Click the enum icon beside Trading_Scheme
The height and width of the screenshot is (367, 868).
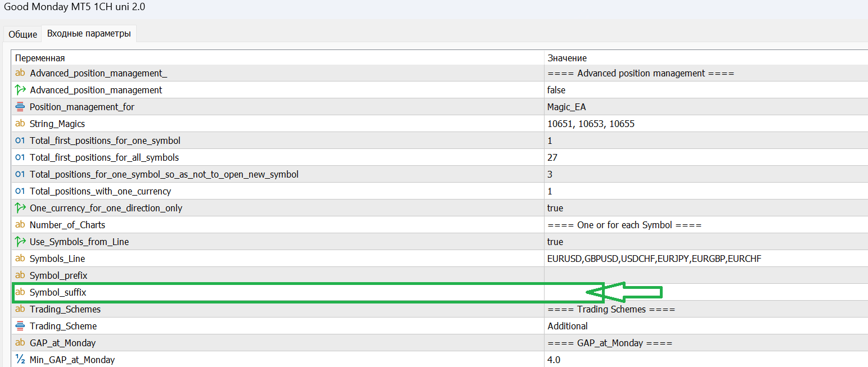20,326
